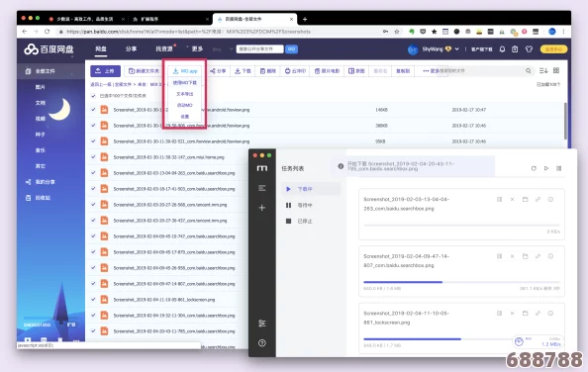588x372 pixels.
Task: Show the 13-04-04-263 task in folder
Action: (525, 199)
